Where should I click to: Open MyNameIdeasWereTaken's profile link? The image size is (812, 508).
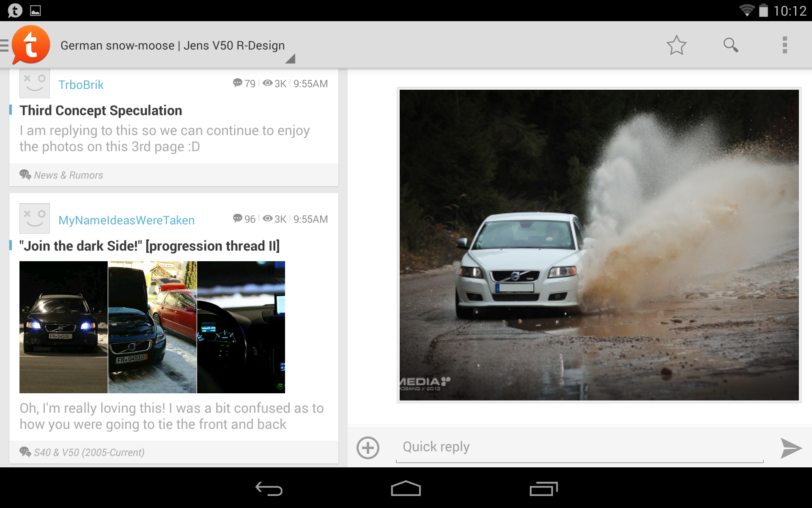point(126,220)
